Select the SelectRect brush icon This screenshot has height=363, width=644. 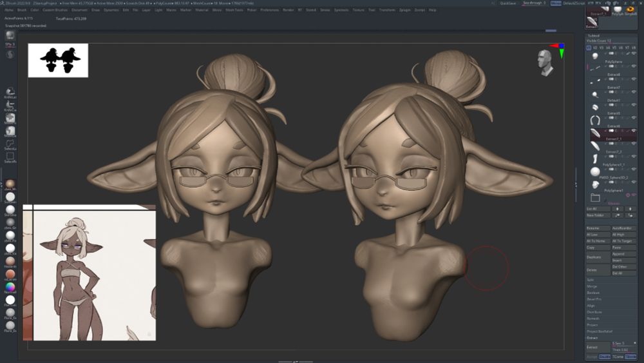pyautogui.click(x=10, y=157)
